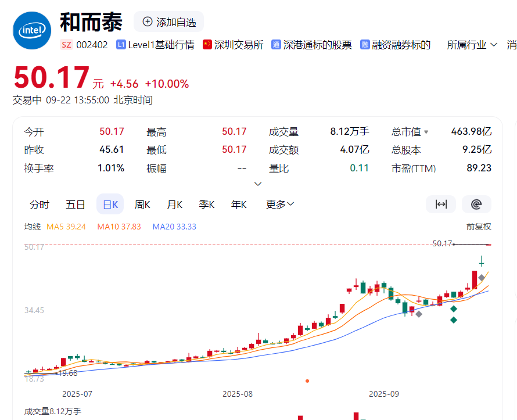Switch to the 分时 chart tab
Viewport: 517px width, 420px height.
pos(40,204)
